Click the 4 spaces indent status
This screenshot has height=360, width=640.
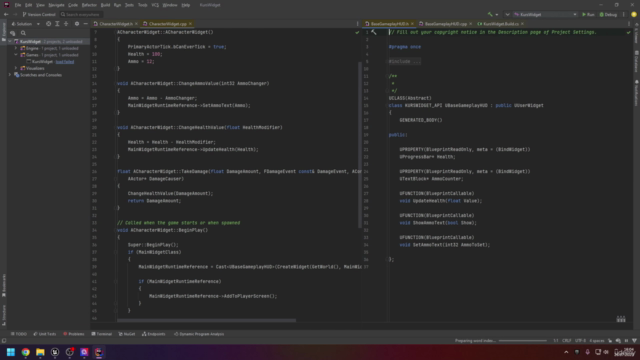click(597, 340)
